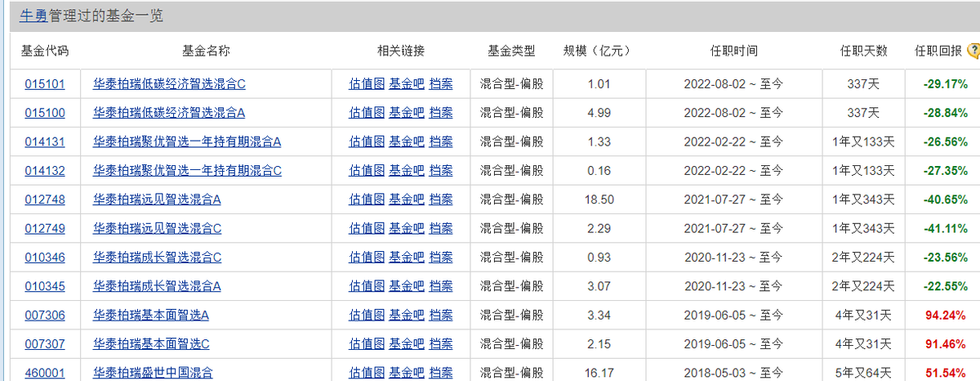Click 档案 for fund 015101

click(441, 83)
